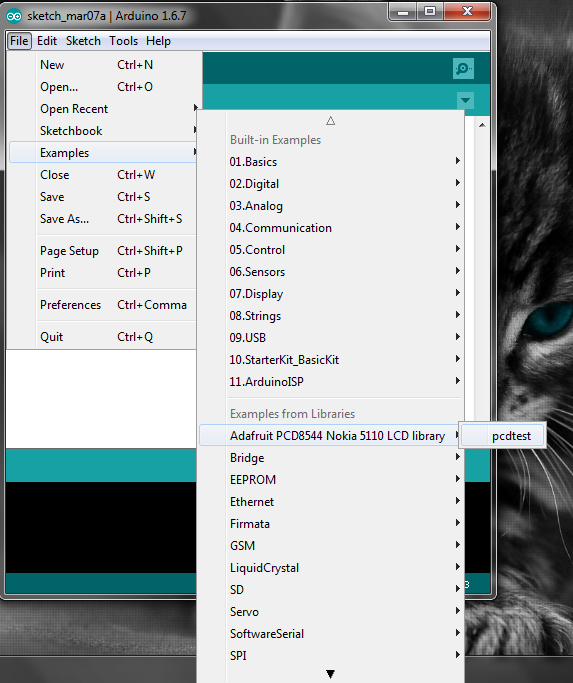This screenshot has height=683, width=573.
Task: Open the Sketchbook submenu
Action: click(103, 131)
